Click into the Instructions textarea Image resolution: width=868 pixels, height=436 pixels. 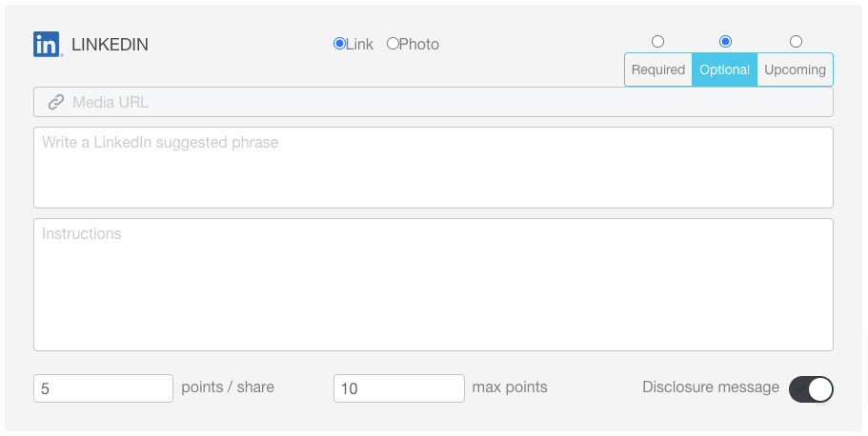tap(434, 285)
